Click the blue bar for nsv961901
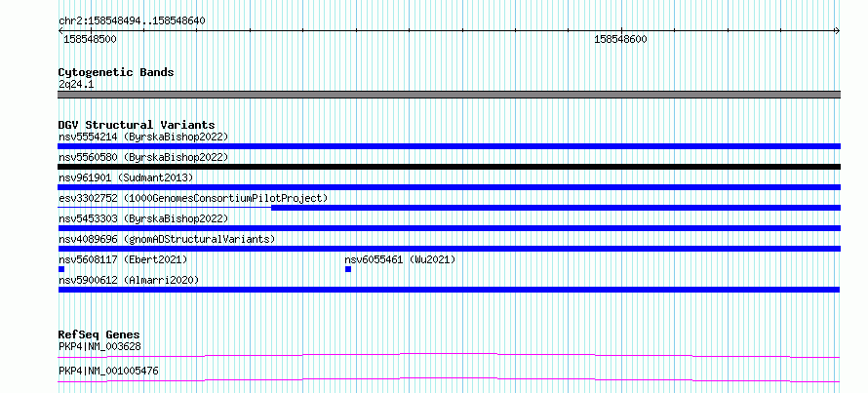Image resolution: width=868 pixels, height=393 pixels. pyautogui.click(x=449, y=187)
